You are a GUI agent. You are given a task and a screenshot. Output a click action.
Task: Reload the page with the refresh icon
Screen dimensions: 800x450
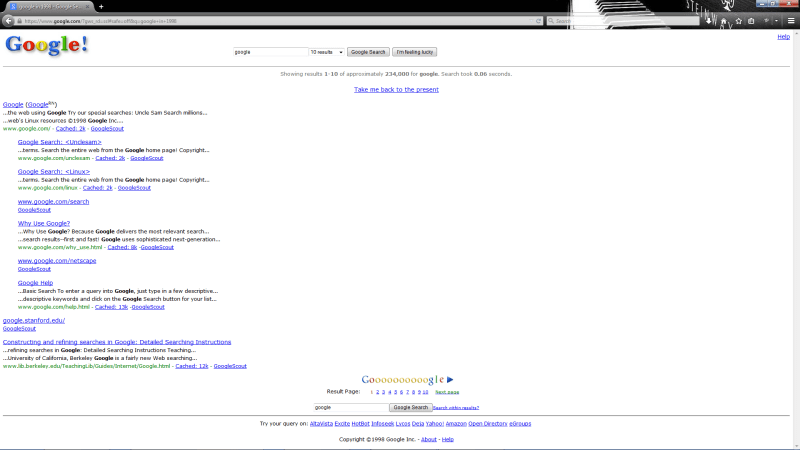(x=538, y=21)
